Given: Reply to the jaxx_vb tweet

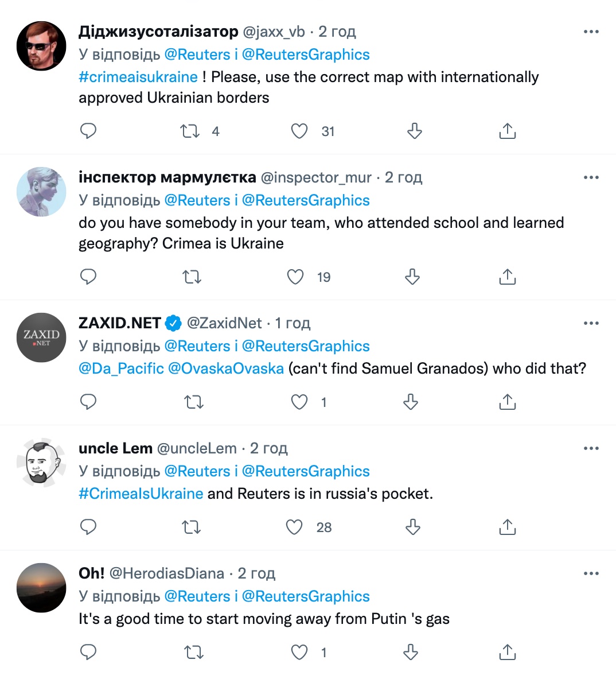Looking at the screenshot, I should (88, 131).
